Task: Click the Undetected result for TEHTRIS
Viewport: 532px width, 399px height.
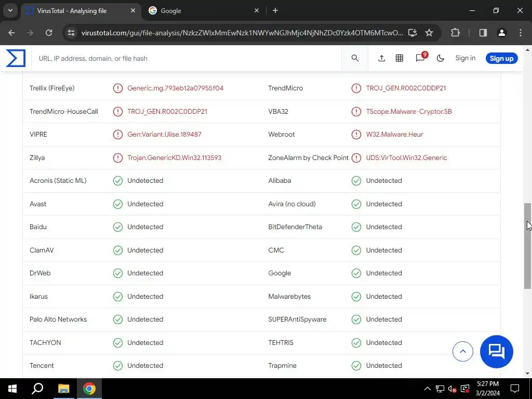Action: 384,343
